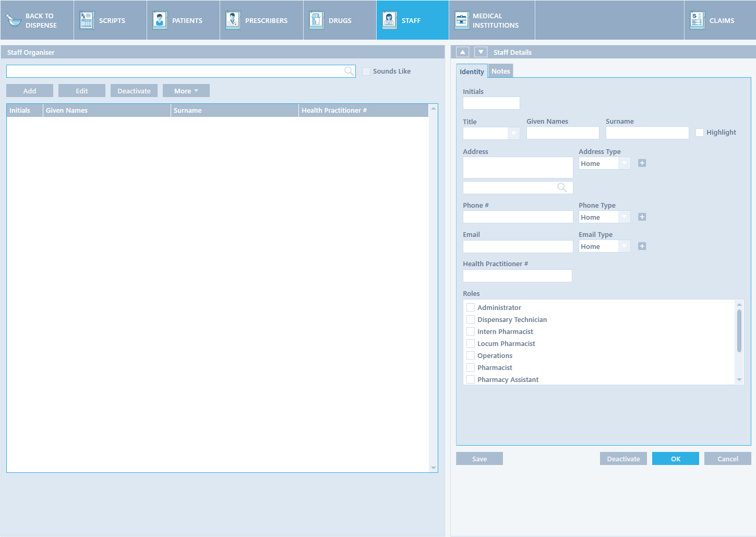Click the Medical Institutions icon
This screenshot has height=537, width=756.
pyautogui.click(x=462, y=20)
